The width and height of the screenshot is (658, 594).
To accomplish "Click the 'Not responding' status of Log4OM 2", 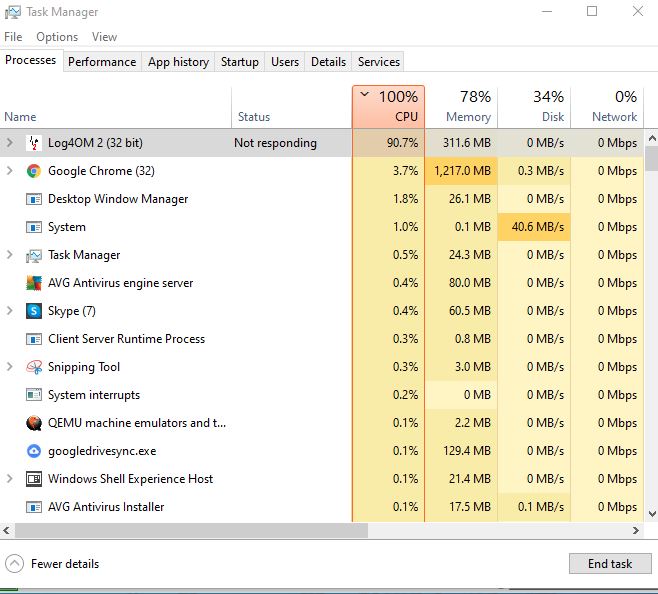I will pos(275,143).
